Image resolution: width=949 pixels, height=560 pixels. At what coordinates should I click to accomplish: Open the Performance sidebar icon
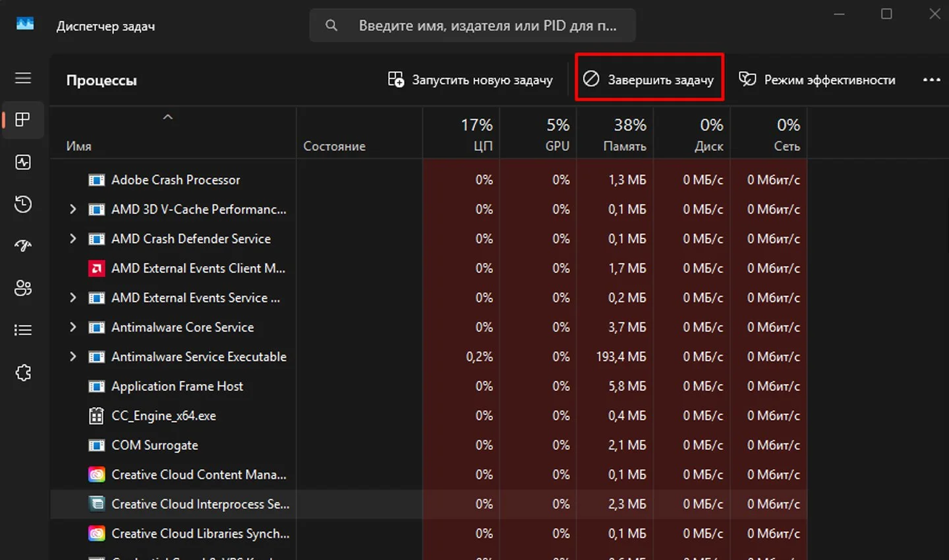point(23,162)
